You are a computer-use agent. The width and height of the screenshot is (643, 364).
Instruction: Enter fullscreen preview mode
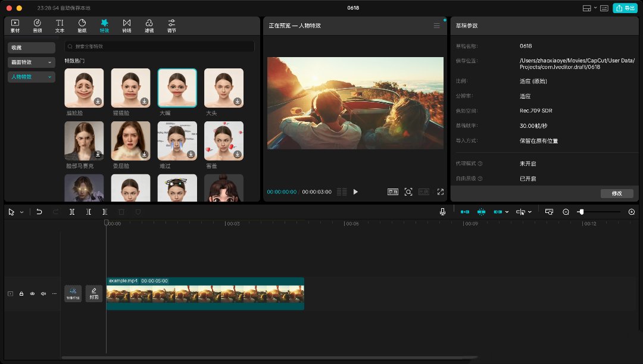click(x=441, y=192)
